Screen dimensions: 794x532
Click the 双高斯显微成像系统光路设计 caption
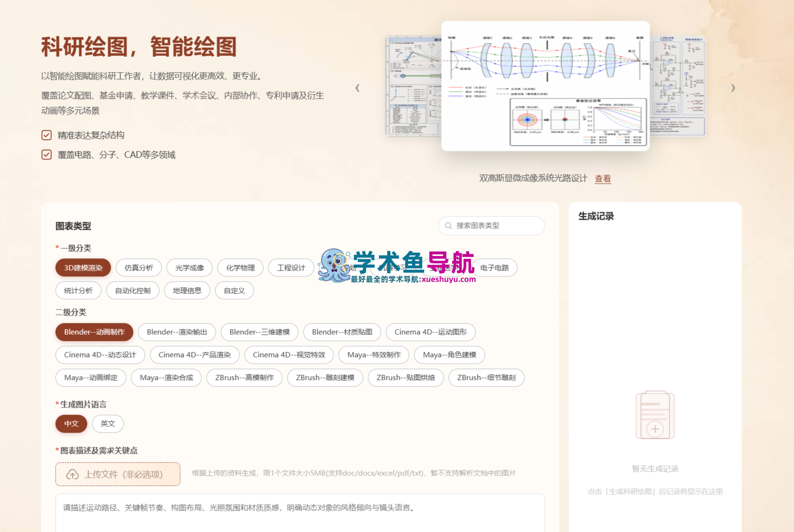[533, 178]
